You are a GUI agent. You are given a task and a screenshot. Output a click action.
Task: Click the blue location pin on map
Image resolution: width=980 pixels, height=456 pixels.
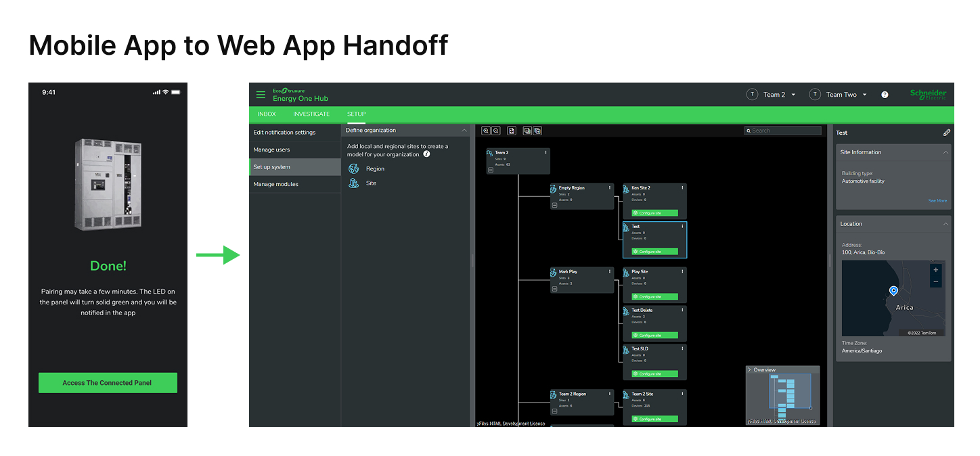(x=893, y=291)
